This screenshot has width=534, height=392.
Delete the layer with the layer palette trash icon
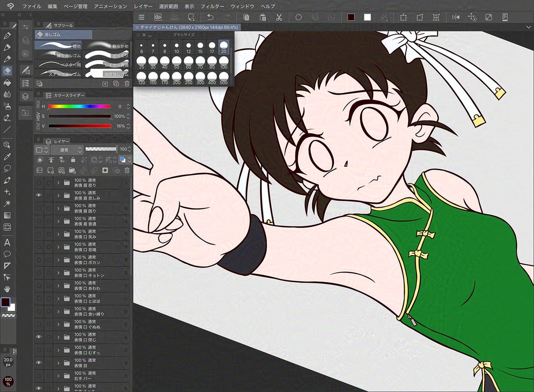[127, 170]
